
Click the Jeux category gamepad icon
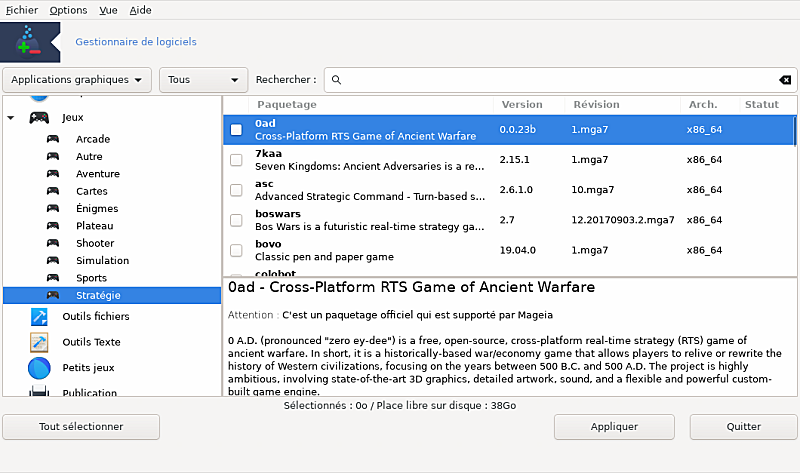tap(39, 117)
